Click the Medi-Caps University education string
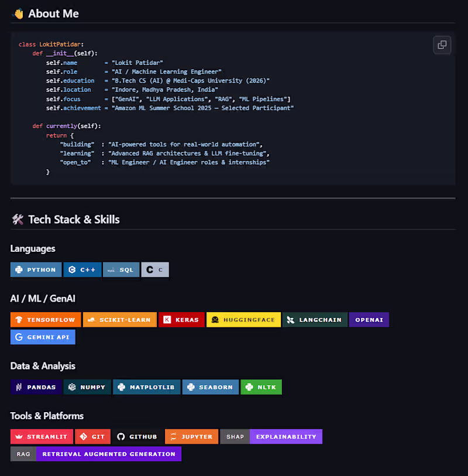The width and height of the screenshot is (468, 476). (x=191, y=81)
